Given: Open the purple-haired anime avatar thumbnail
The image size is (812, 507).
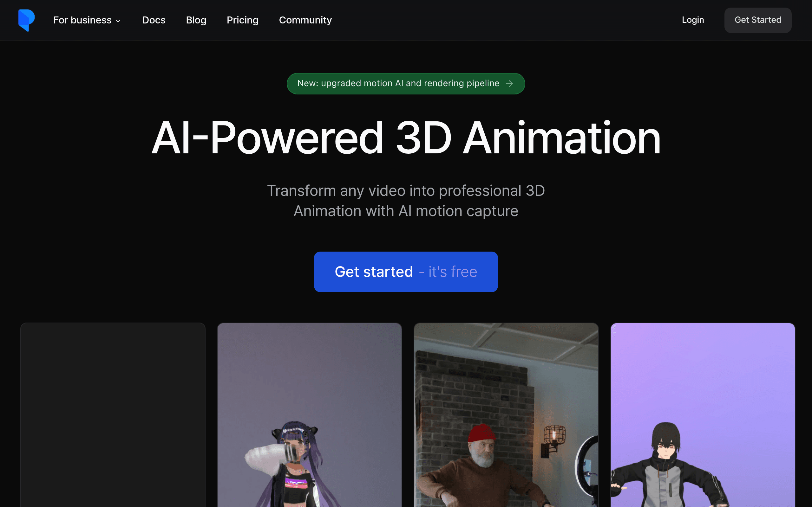Looking at the screenshot, I should tap(309, 415).
